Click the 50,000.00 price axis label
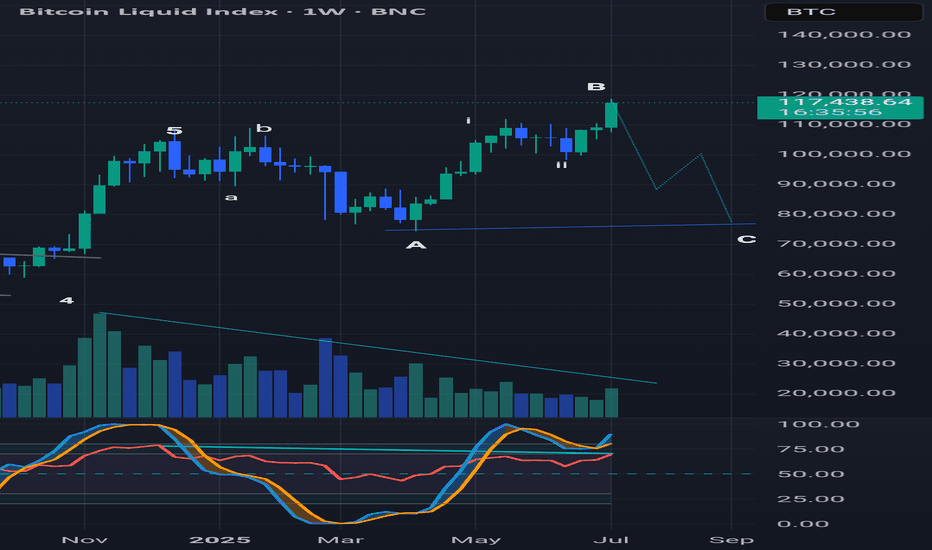 (x=836, y=303)
